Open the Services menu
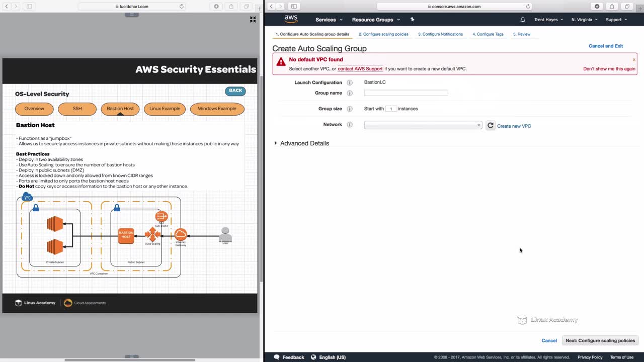Screen dimensions: 644x362 point(329,20)
